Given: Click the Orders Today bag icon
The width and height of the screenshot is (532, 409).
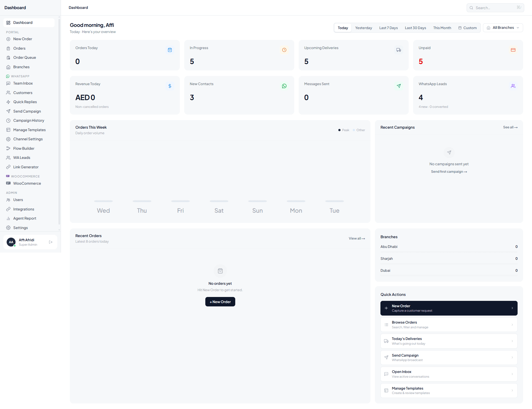Looking at the screenshot, I should point(170,50).
